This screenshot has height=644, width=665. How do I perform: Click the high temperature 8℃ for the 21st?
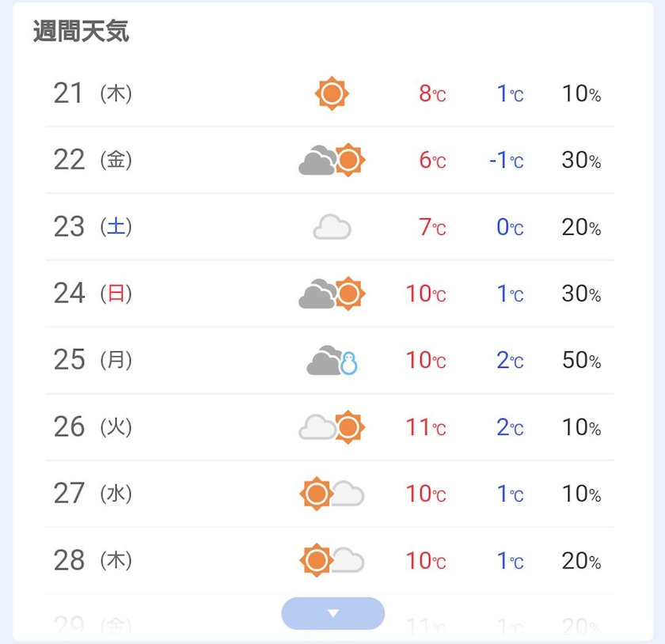[432, 94]
